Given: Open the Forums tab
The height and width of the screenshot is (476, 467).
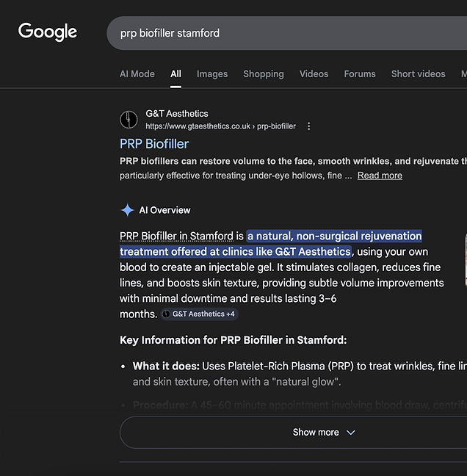Looking at the screenshot, I should coord(360,73).
